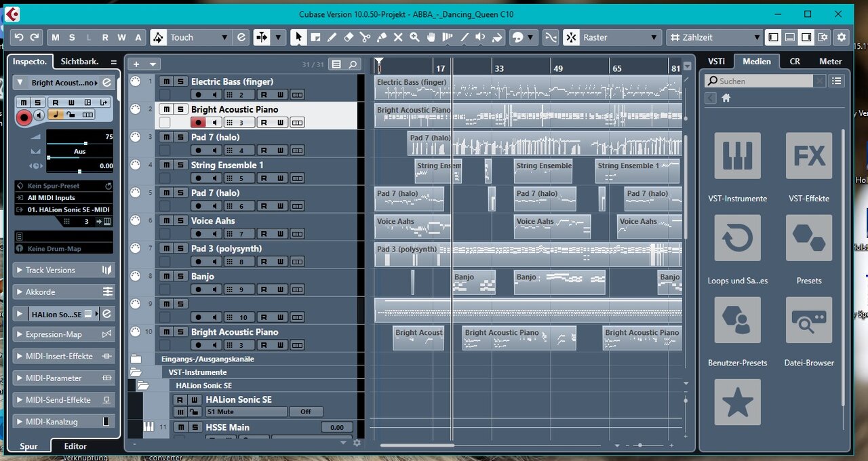Toggle left zone visibility button
Screen dimensions: 868x461
pos(772,37)
